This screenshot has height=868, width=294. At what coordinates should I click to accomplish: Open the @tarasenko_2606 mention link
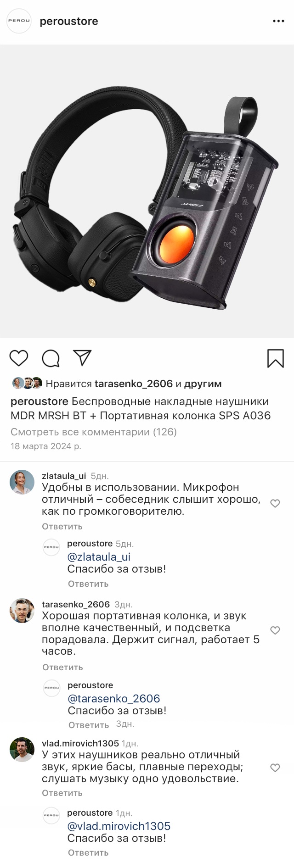click(x=114, y=699)
